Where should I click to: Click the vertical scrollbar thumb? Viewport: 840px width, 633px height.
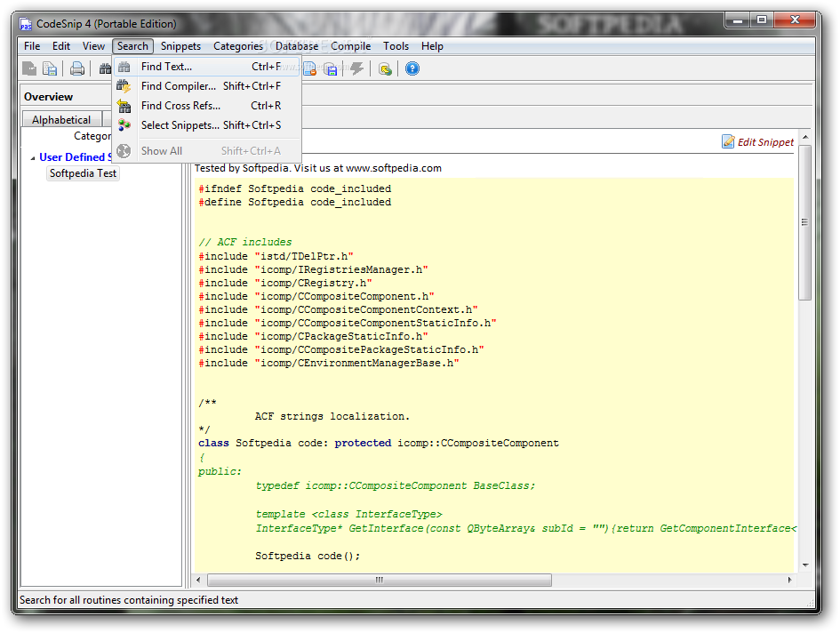[804, 222]
